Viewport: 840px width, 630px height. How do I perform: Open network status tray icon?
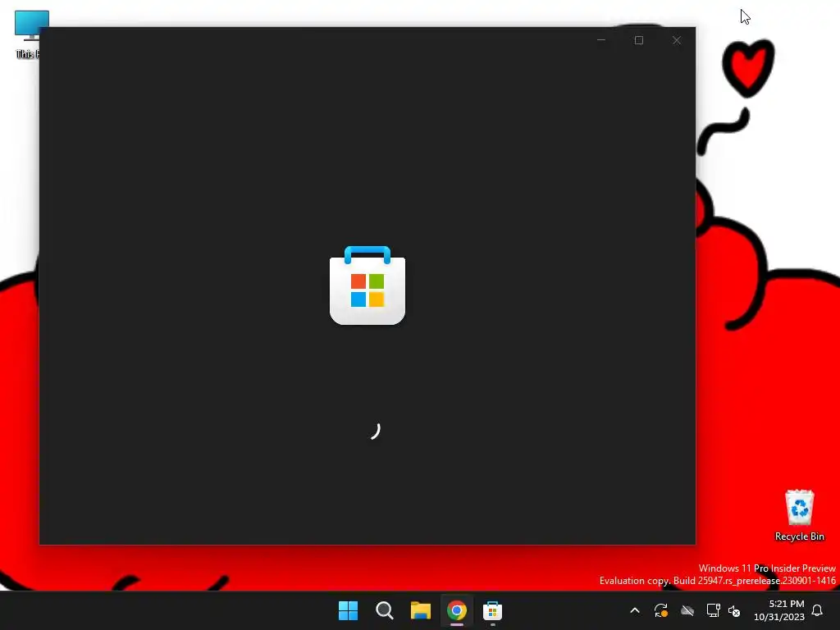tap(713, 610)
